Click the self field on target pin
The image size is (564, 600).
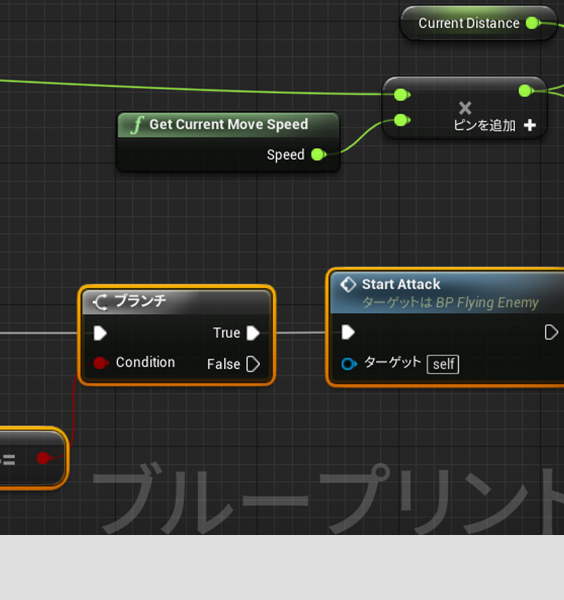(443, 364)
